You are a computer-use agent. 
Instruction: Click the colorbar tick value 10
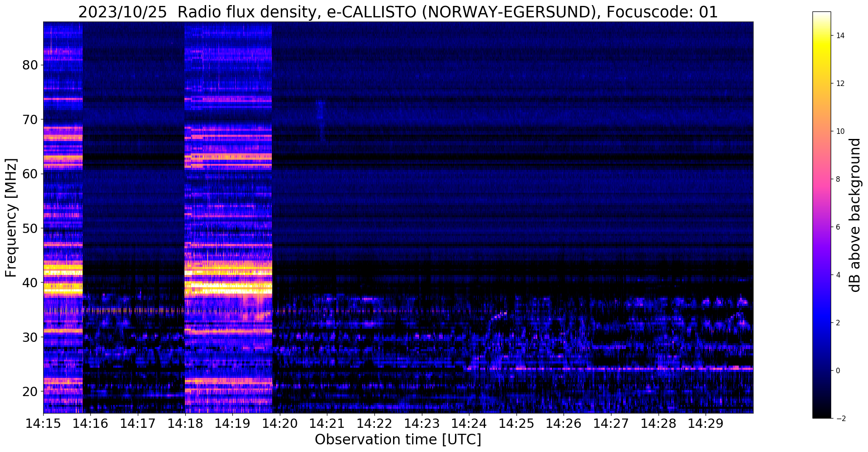coord(839,131)
